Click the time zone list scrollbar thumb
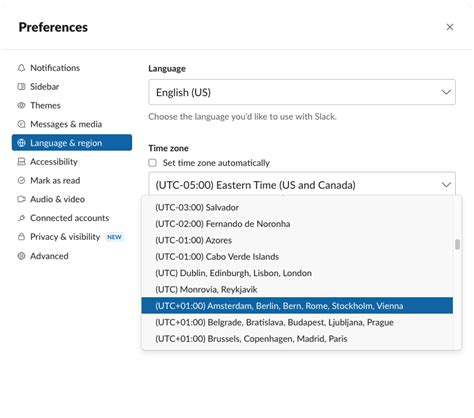Screen dimensions: 474x418 pyautogui.click(x=457, y=244)
